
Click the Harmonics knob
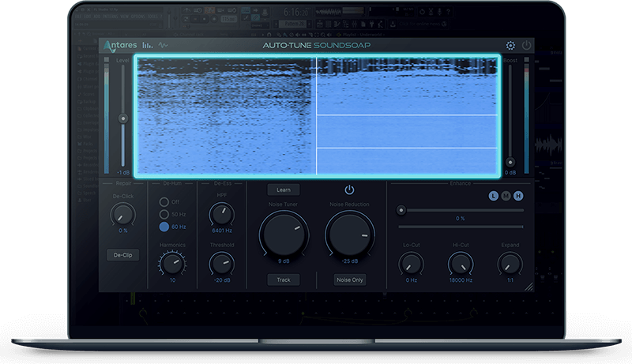(172, 264)
